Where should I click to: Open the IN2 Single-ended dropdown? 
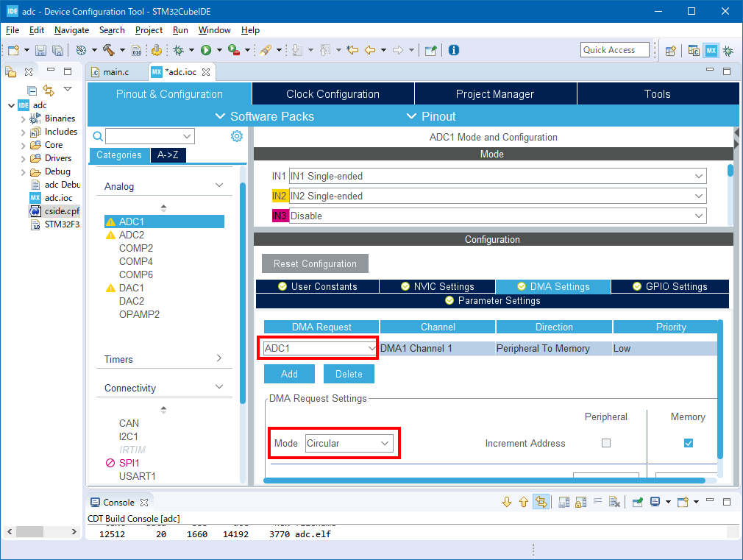pyautogui.click(x=497, y=196)
